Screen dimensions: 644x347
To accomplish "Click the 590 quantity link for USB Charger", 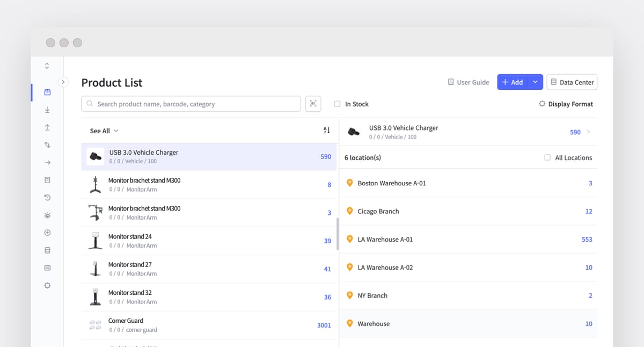I will (x=575, y=132).
